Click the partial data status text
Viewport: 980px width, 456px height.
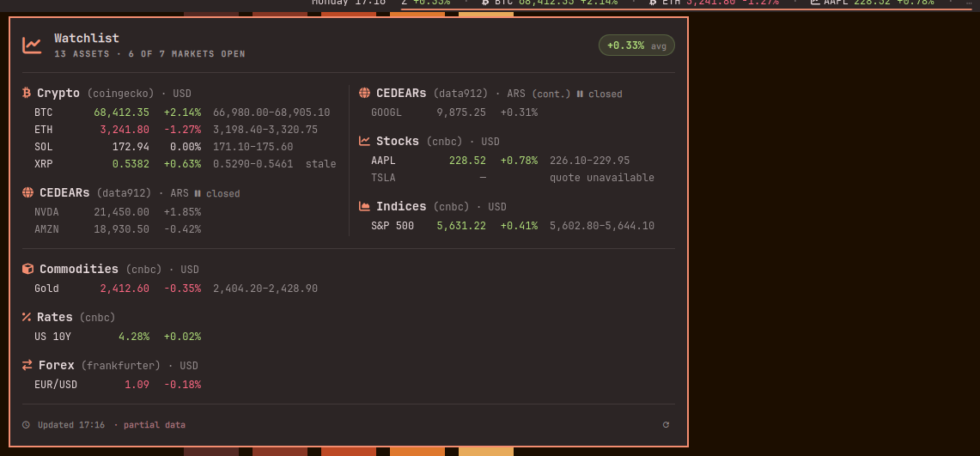pos(155,425)
